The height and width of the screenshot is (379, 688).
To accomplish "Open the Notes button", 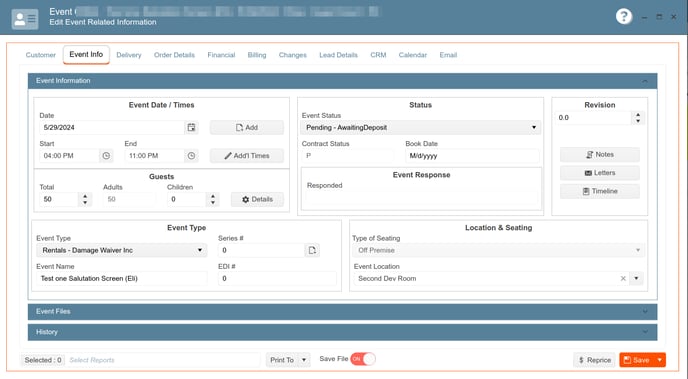I will (x=599, y=154).
